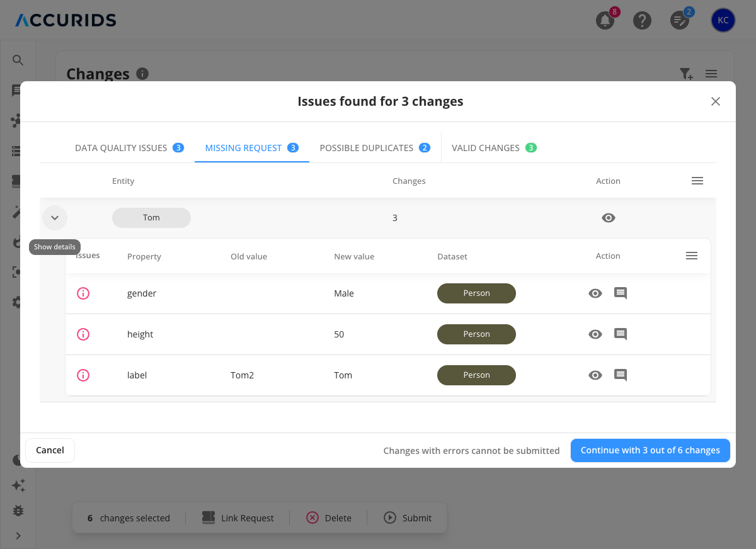
Task: Preview the label change via its eye icon
Action: pyautogui.click(x=595, y=375)
